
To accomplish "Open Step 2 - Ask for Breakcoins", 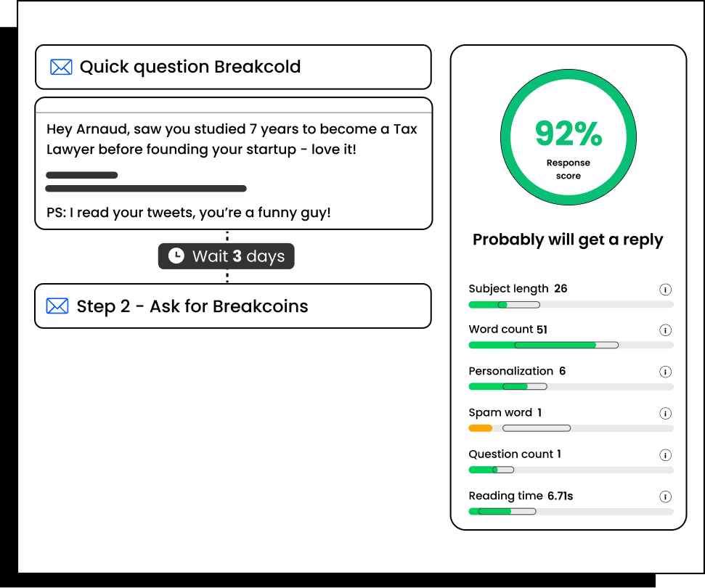I will tap(233, 306).
